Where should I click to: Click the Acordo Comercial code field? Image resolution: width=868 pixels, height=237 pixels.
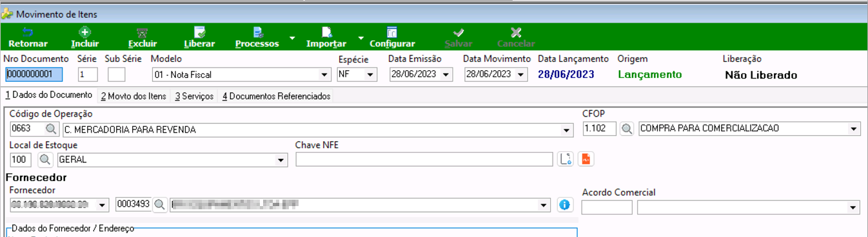click(607, 207)
